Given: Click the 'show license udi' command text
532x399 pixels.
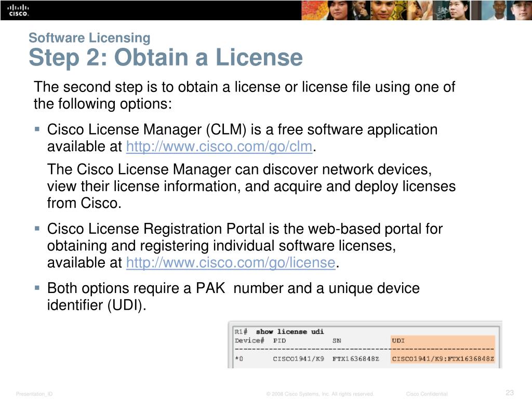Looking at the screenshot, I should coord(290,331).
